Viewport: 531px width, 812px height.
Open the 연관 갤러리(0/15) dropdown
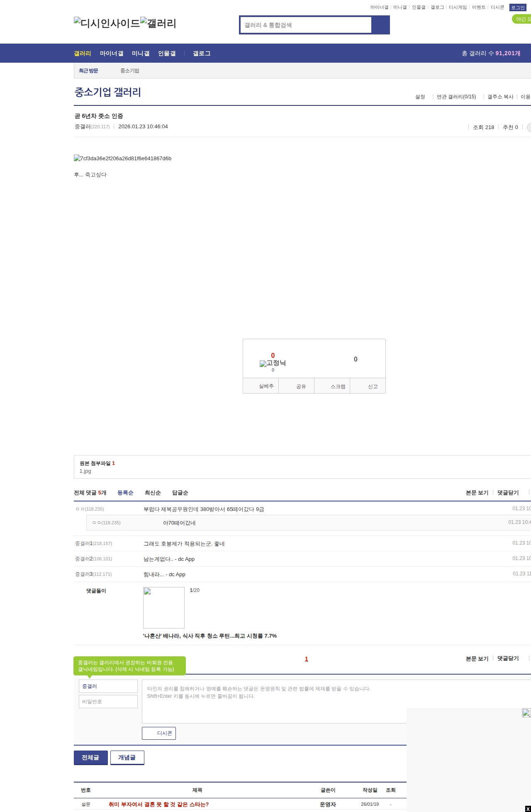point(456,97)
